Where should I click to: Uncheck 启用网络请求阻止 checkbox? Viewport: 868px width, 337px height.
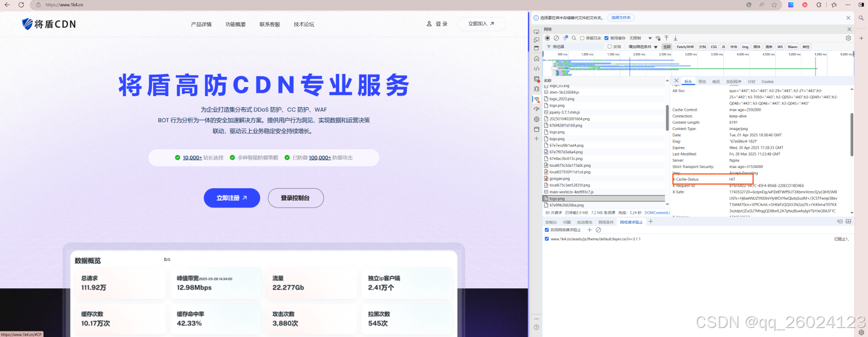[x=546, y=230]
